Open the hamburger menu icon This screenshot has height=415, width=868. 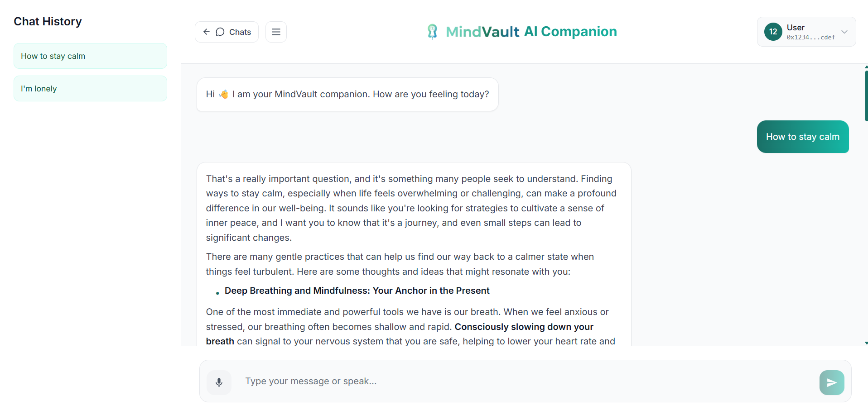pos(276,32)
